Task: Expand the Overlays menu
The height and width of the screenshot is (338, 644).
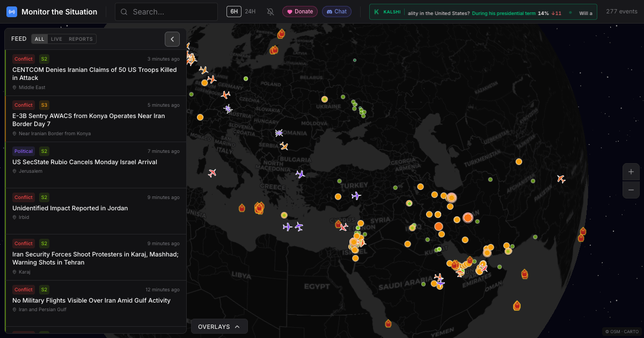Action: tap(219, 327)
